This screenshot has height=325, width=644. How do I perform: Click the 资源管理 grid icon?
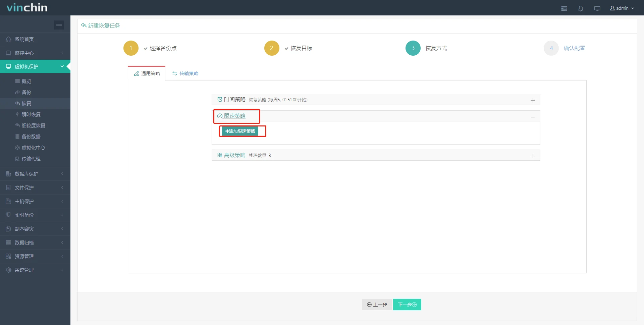coord(8,256)
